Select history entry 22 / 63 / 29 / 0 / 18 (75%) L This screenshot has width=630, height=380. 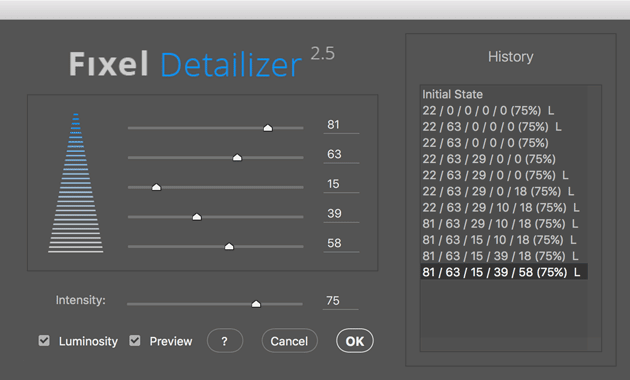504,192
